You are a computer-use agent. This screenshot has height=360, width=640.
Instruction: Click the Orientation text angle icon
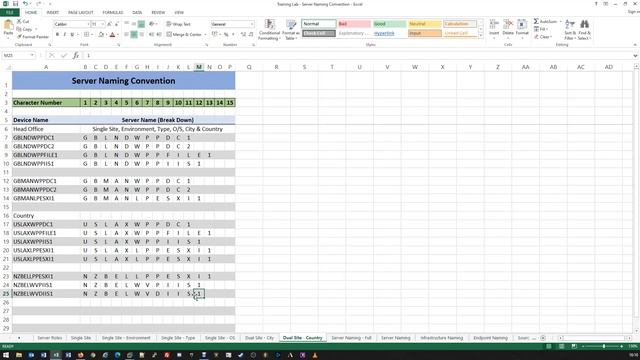151,24
